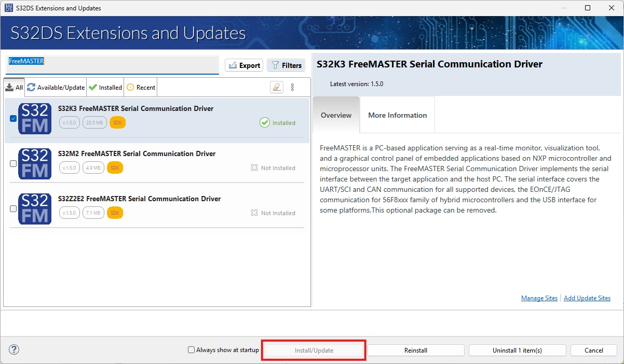Image resolution: width=624 pixels, height=364 pixels.
Task: Switch to the All tab
Action: [14, 88]
